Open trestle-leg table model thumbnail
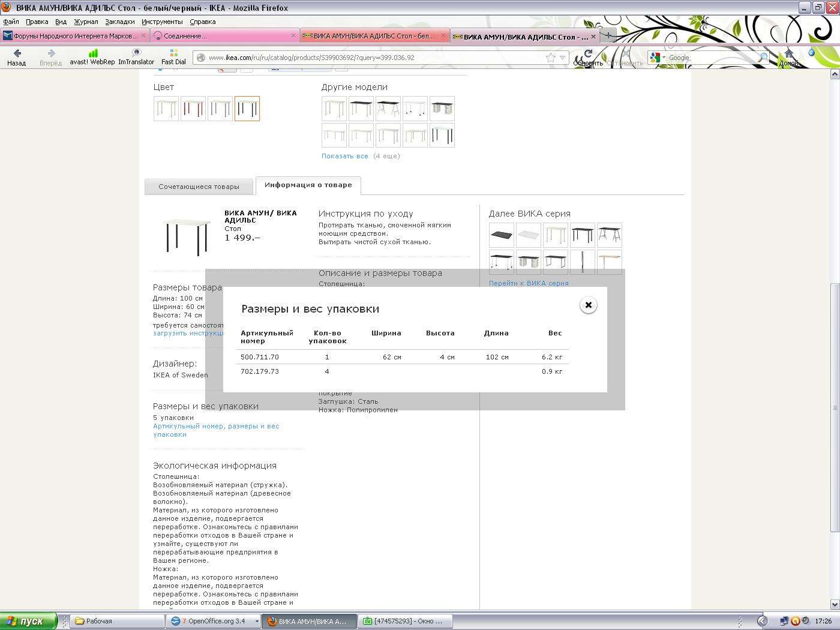840x630 pixels. click(388, 109)
